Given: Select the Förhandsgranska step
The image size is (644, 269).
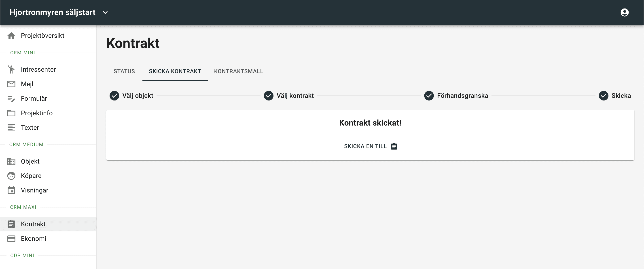Looking at the screenshot, I should click(456, 96).
